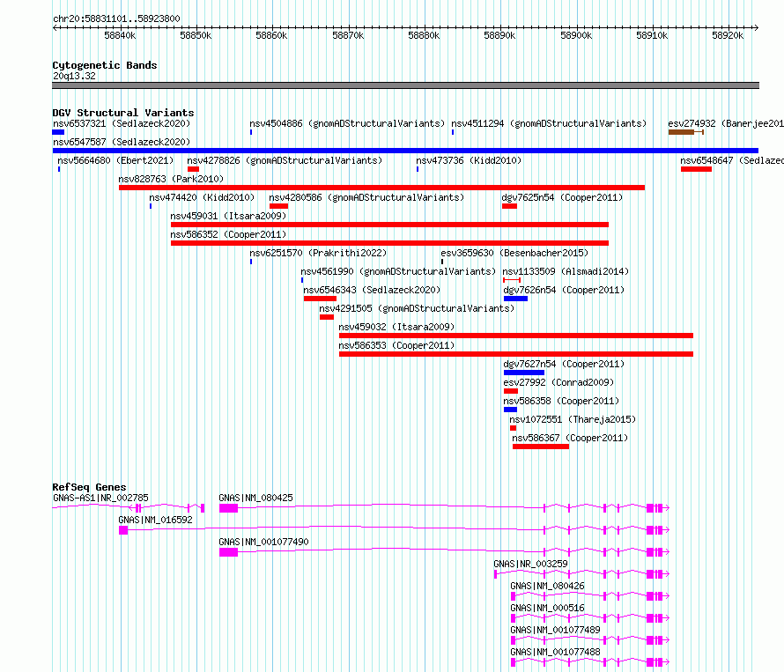Click the GNAS|NM_001077488 transcript label
The image size is (784, 672).
555,652
